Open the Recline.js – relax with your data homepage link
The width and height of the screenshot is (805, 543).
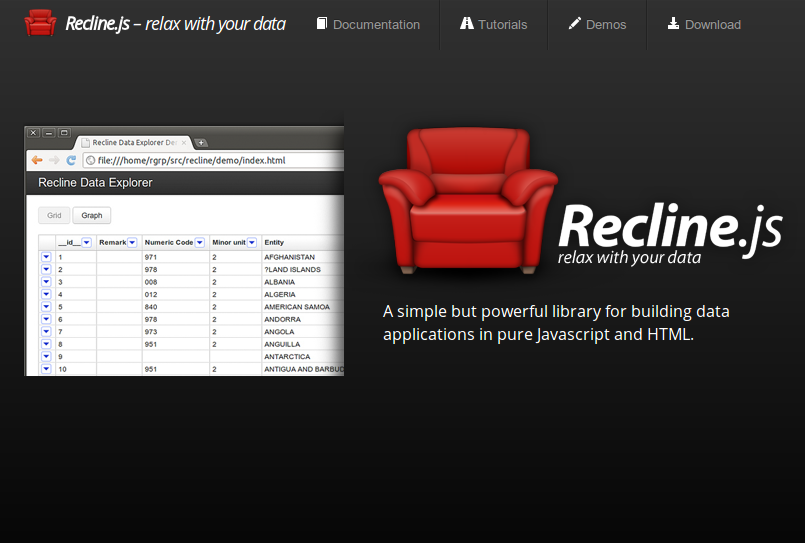click(175, 24)
